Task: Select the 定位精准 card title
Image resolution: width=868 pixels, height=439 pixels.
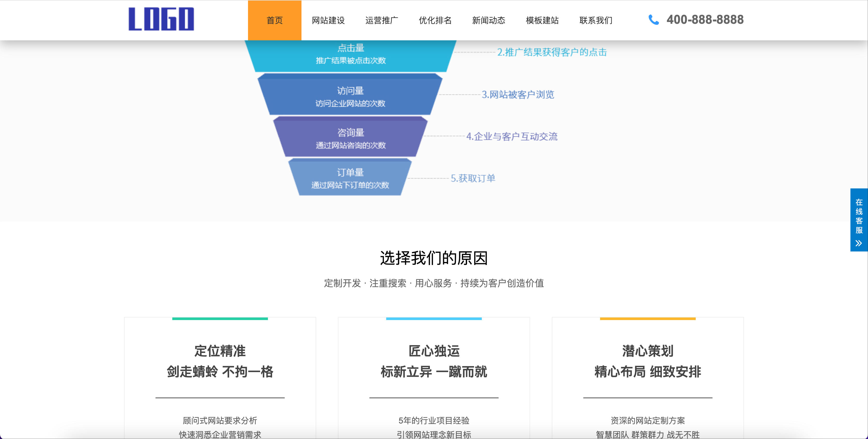Action: click(220, 351)
